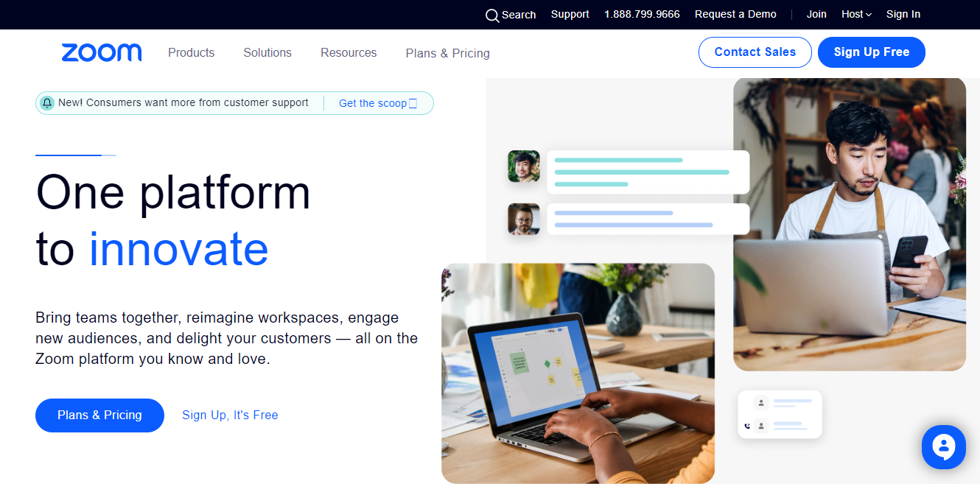Expand the Host dropdown menu
The width and height of the screenshot is (980, 484).
(x=856, y=14)
